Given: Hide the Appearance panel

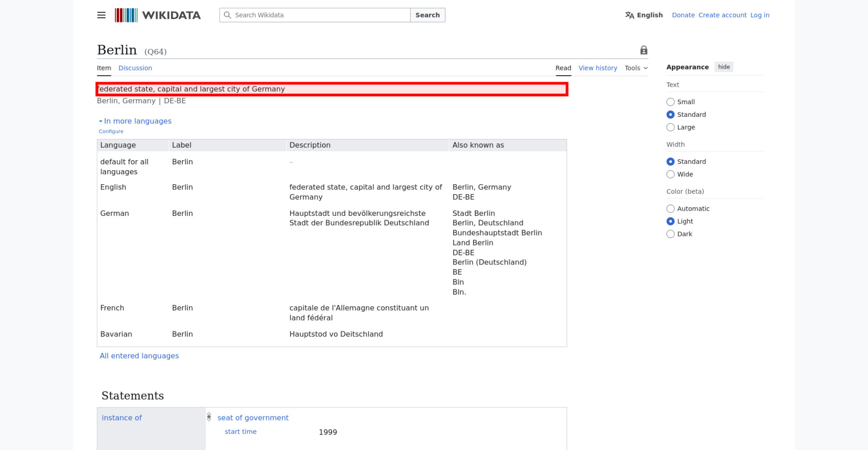Looking at the screenshot, I should pyautogui.click(x=723, y=67).
